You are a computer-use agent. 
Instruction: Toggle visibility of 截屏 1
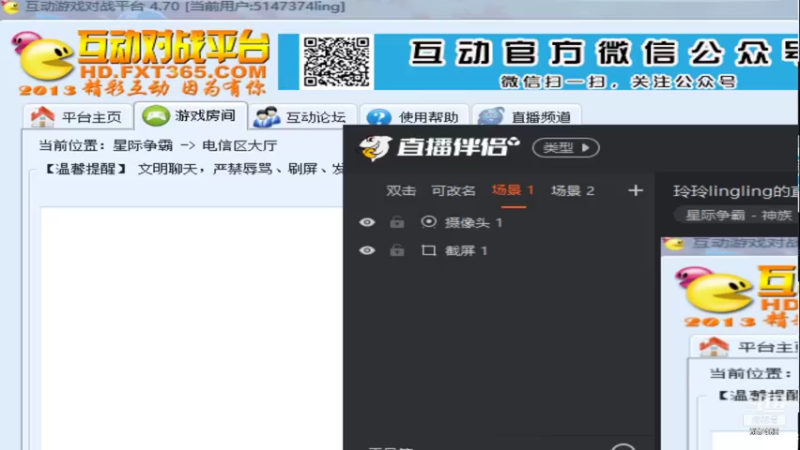tap(367, 251)
